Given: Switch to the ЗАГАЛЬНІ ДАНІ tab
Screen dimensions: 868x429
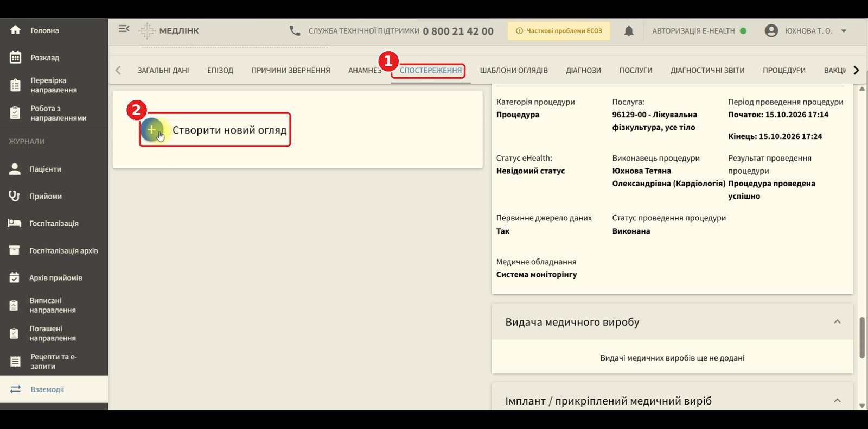Looking at the screenshot, I should pyautogui.click(x=163, y=71).
